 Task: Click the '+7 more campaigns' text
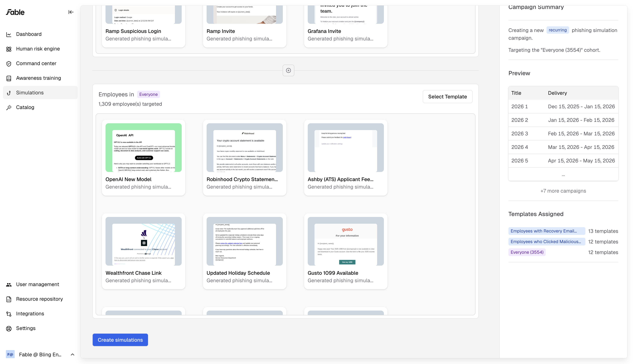coord(563,191)
